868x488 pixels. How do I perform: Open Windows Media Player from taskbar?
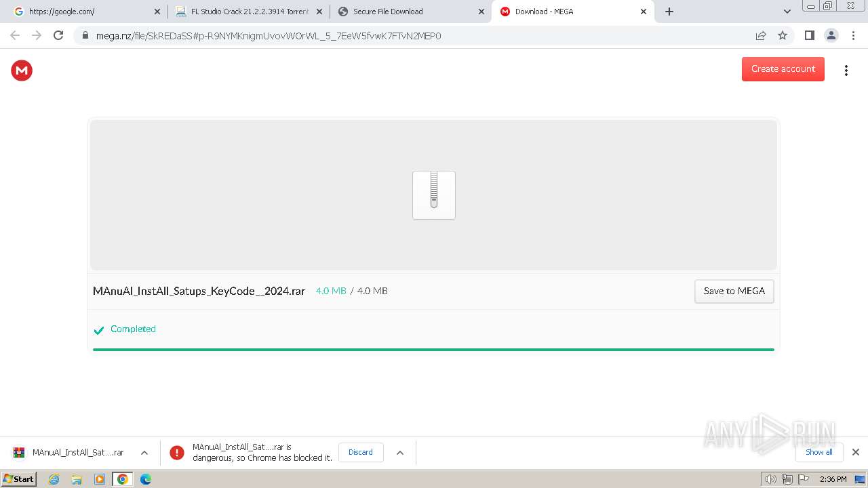pyautogui.click(x=100, y=479)
